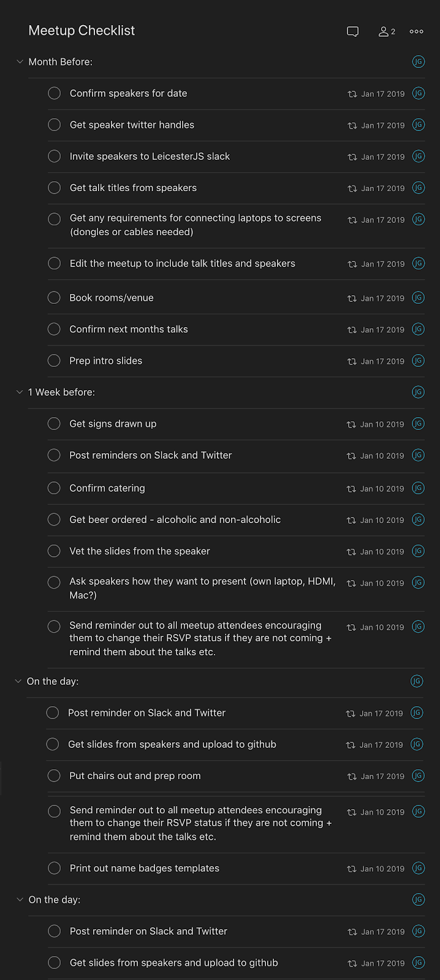Open the members icon showing 2
Screen dimensions: 440x980
387,31
